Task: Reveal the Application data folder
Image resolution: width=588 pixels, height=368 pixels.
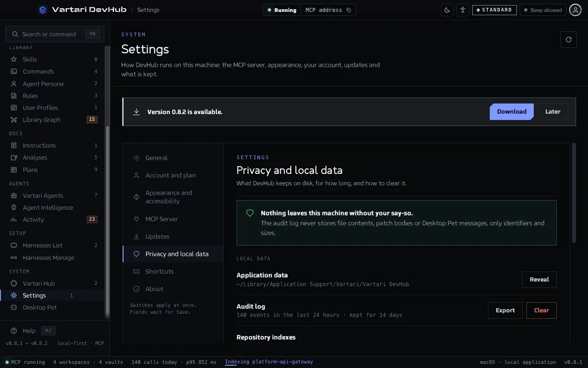Action: [539, 280]
